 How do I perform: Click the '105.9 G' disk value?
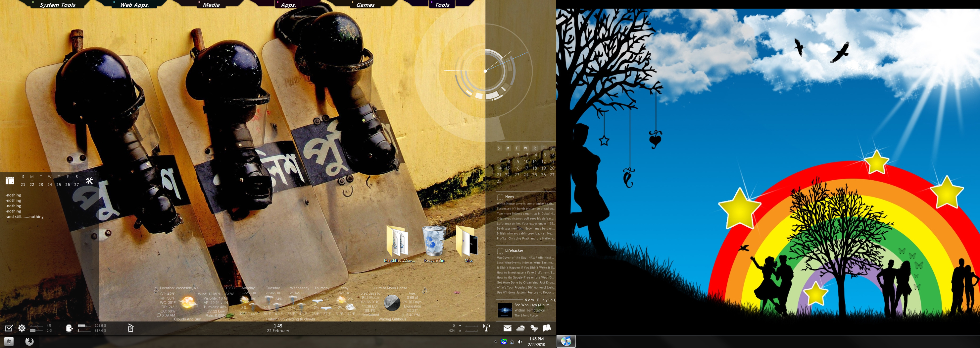[x=100, y=325]
